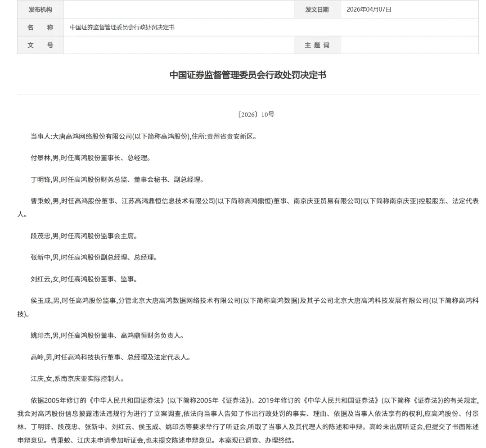Click the line about 付景林 董事长、总经理
This screenshot has height=448, width=486.
tap(91, 158)
